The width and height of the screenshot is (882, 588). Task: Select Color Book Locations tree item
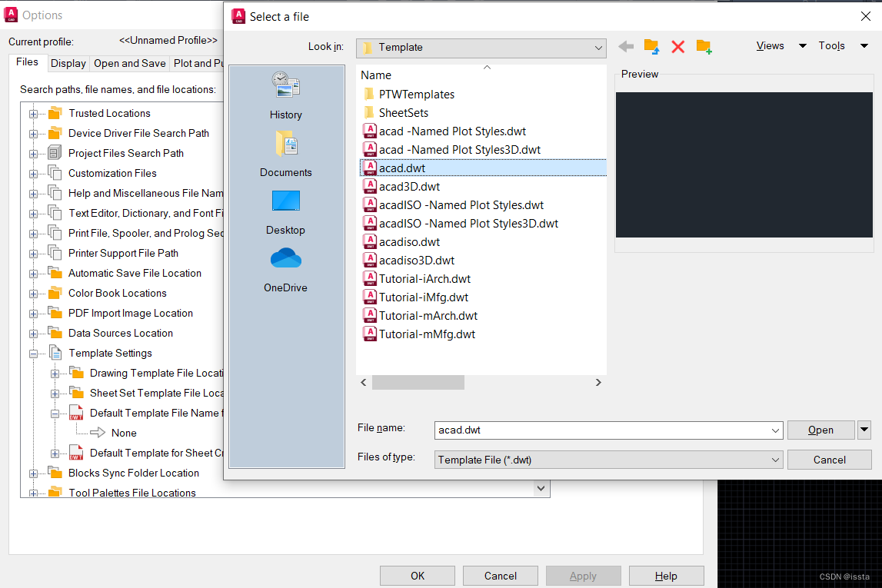click(118, 294)
